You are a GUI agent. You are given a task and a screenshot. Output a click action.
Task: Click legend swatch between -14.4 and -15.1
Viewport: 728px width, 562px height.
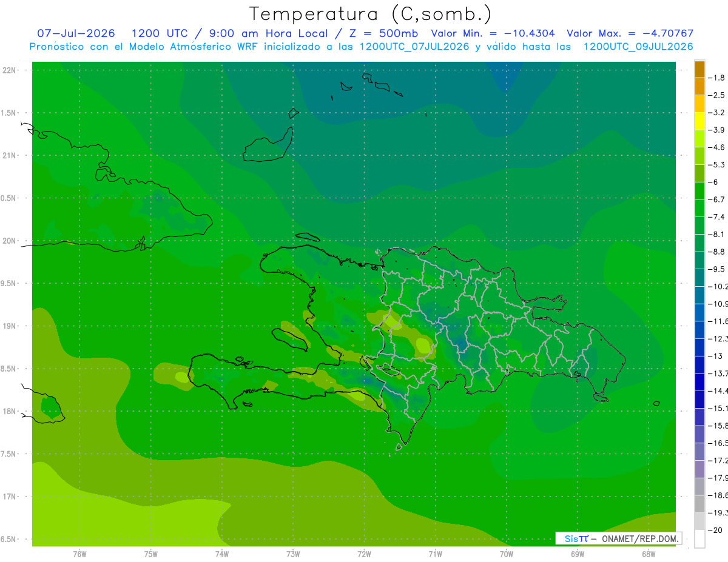pos(699,400)
